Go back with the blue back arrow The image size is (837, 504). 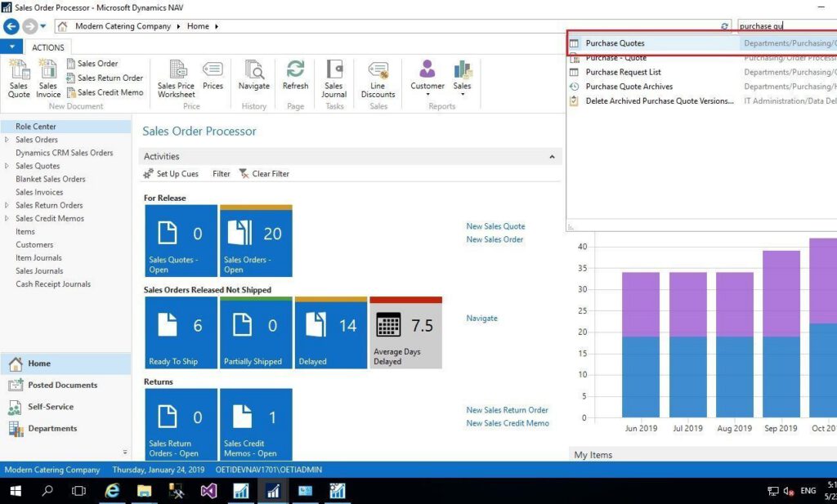coord(11,26)
